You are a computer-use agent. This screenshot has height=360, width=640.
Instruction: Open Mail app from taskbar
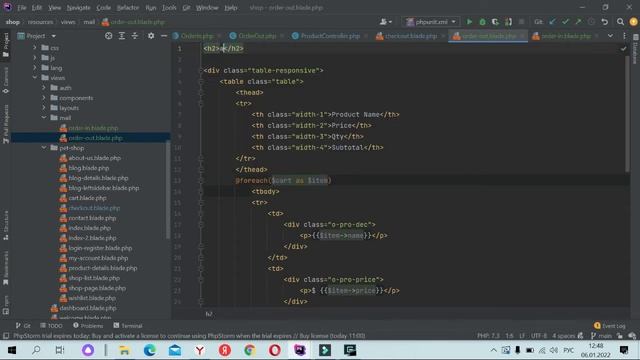pos(175,350)
